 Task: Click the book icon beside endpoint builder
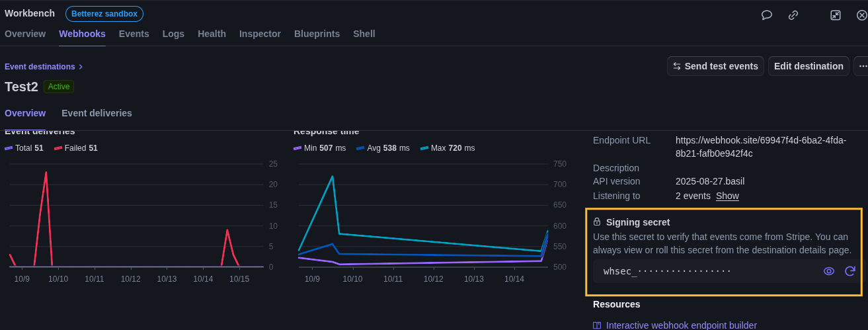tap(597, 325)
